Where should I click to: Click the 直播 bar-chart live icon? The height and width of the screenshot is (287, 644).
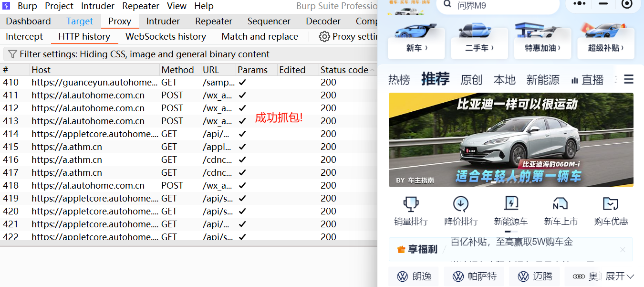tap(575, 80)
